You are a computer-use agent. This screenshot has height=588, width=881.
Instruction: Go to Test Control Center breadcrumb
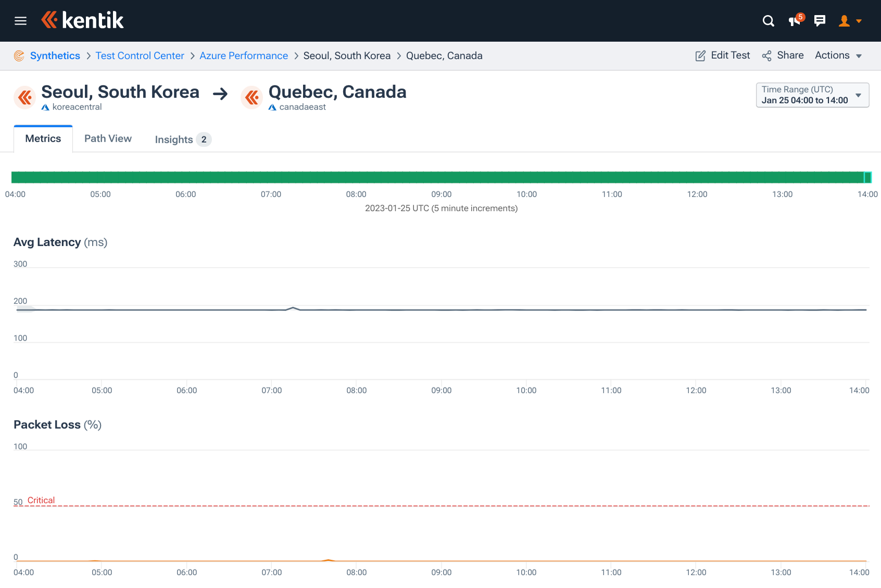pyautogui.click(x=140, y=56)
